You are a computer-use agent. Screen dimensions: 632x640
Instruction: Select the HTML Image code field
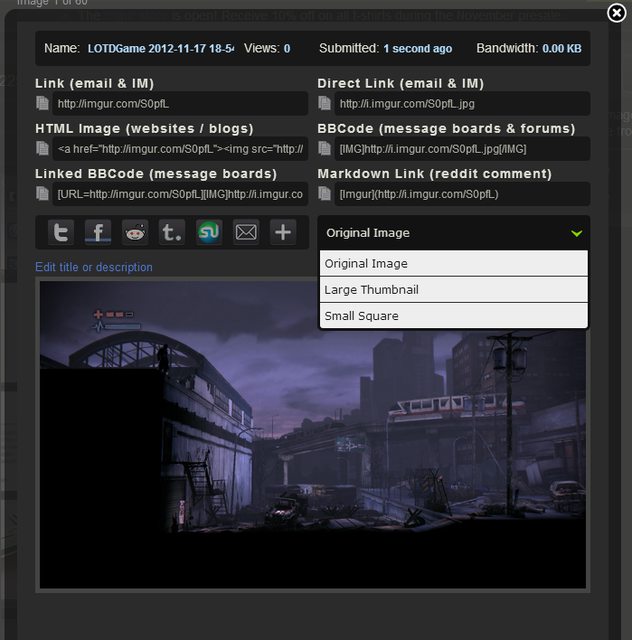180,149
